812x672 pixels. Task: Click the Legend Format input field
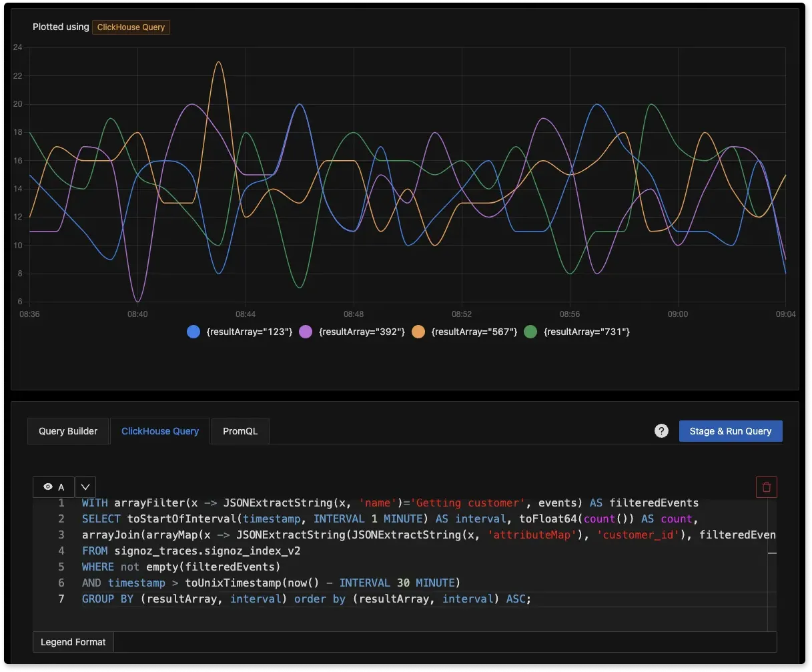[444, 642]
